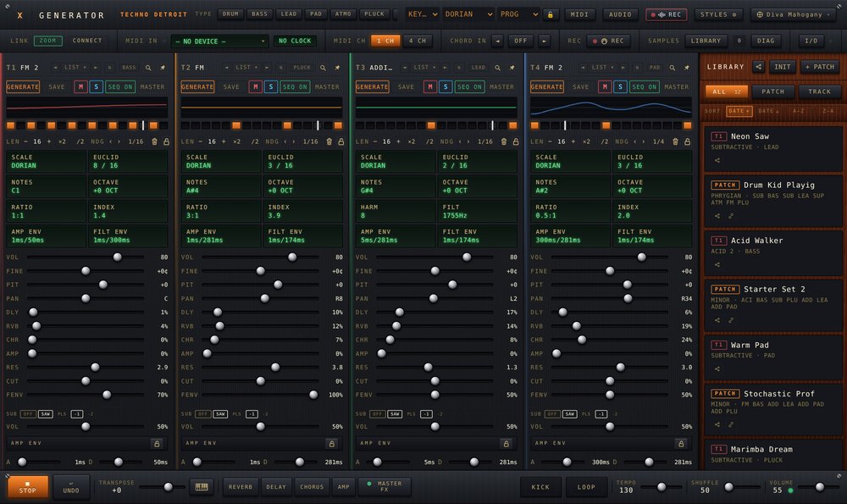The height and width of the screenshot is (504, 847).
Task: Click the T1 SCALE DORIAN parameter box
Action: (x=46, y=162)
